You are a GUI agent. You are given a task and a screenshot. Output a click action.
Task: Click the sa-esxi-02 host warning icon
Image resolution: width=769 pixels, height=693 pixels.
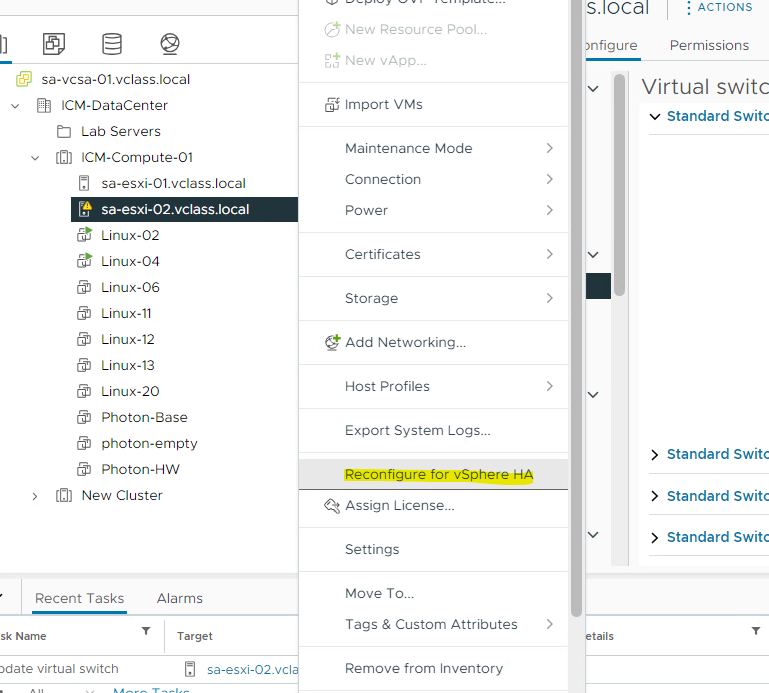pos(85,209)
